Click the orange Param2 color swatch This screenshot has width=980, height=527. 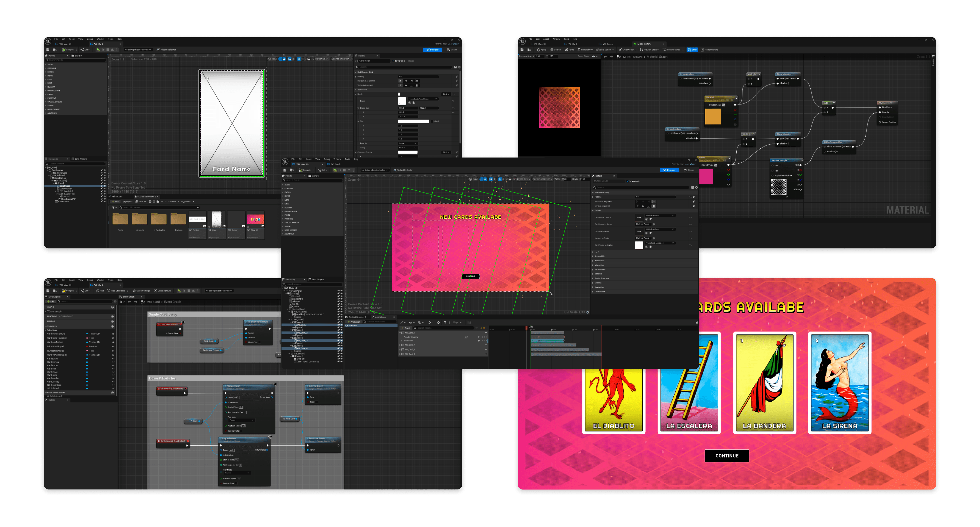point(713,116)
